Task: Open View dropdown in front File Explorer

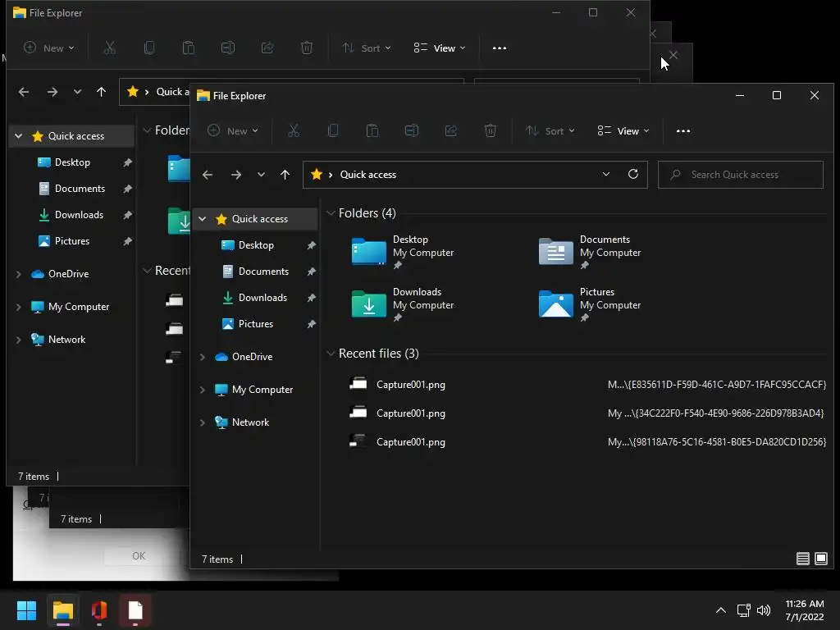Action: point(623,130)
